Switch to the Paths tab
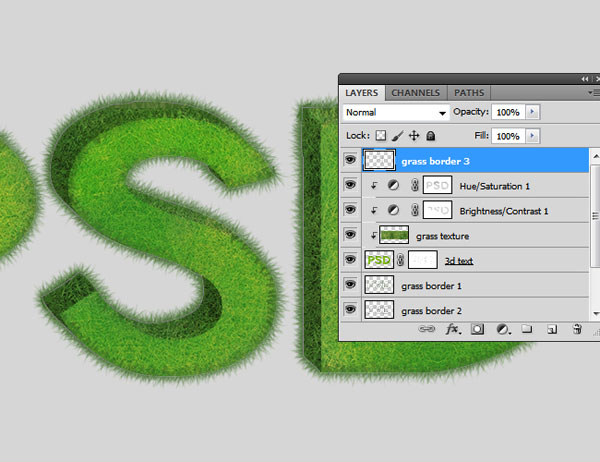This screenshot has width=600, height=462. [x=469, y=93]
